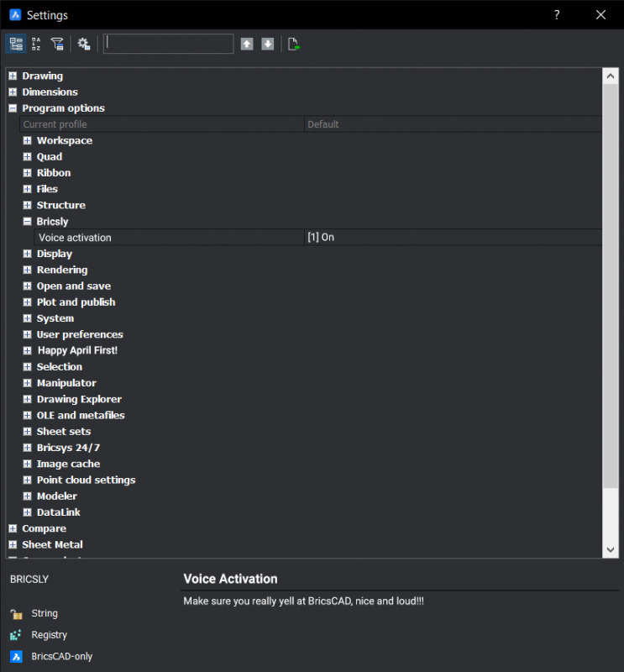The height and width of the screenshot is (672, 624).
Task: Expand the Point cloud settings node
Action: click(x=27, y=480)
